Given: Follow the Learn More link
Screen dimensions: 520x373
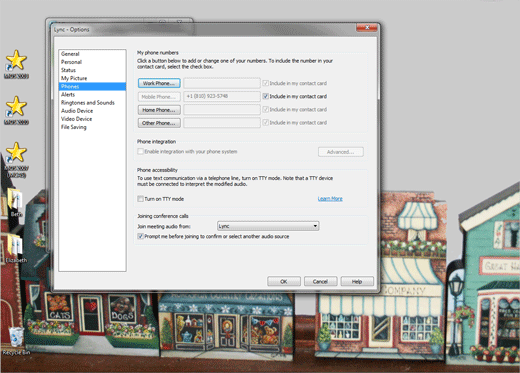Looking at the screenshot, I should pos(330,199).
